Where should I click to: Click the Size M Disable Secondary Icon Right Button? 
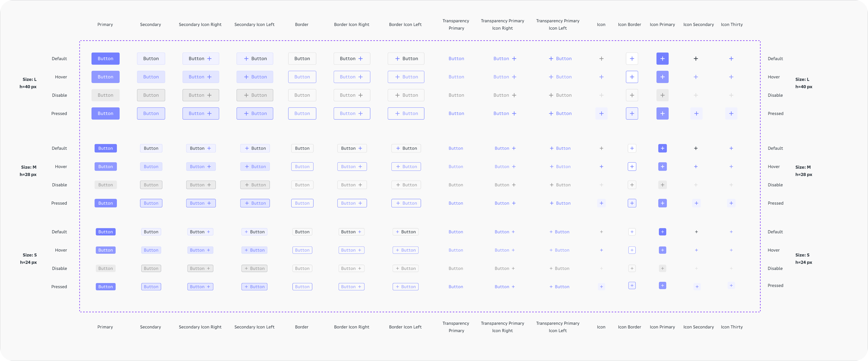pos(201,185)
